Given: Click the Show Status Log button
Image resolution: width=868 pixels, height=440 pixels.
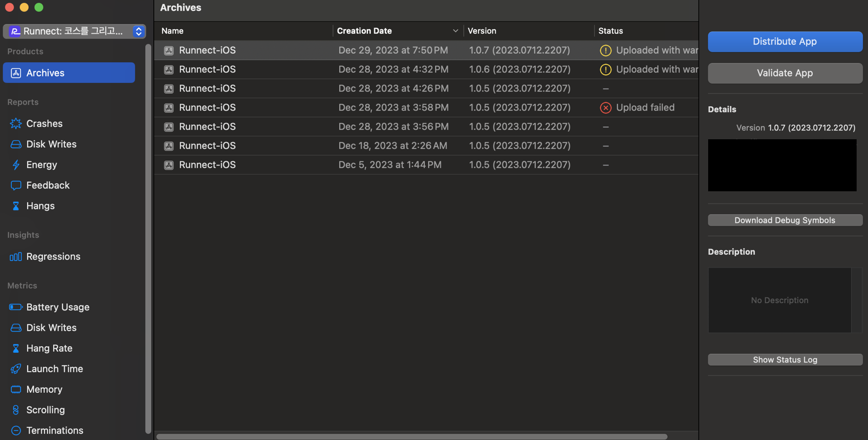Looking at the screenshot, I should pyautogui.click(x=785, y=360).
